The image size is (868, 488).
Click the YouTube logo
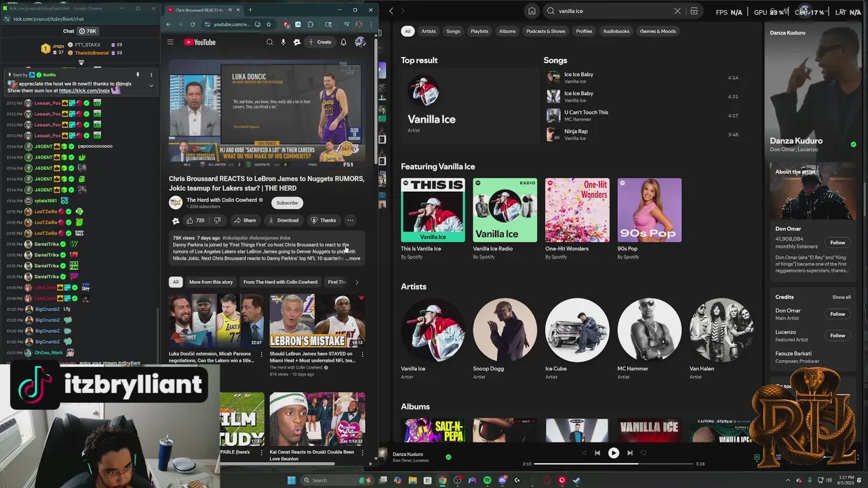[199, 42]
